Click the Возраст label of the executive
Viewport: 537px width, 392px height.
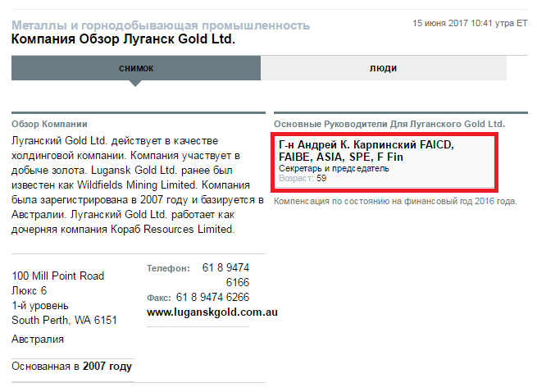(296, 178)
